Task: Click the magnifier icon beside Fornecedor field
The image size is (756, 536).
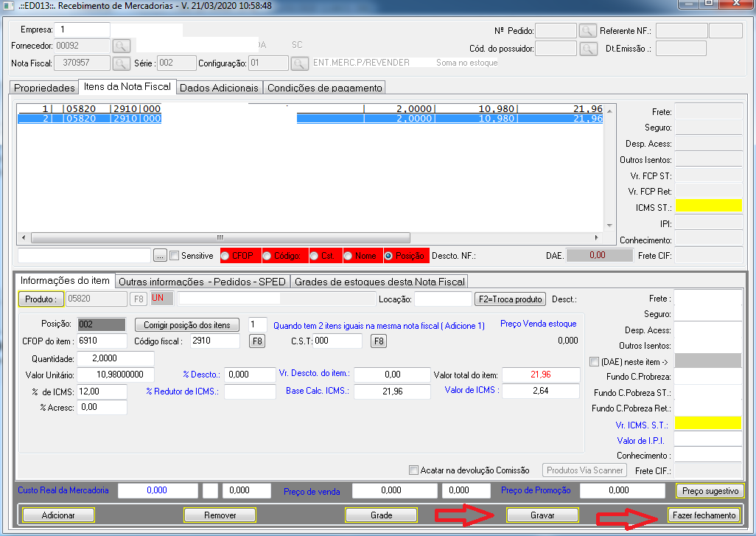Action: [x=121, y=46]
